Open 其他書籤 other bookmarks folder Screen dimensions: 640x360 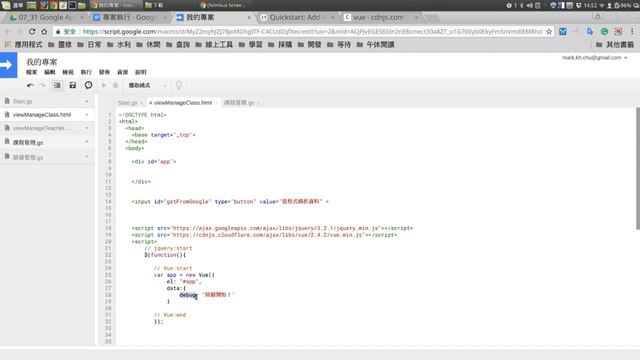point(615,44)
